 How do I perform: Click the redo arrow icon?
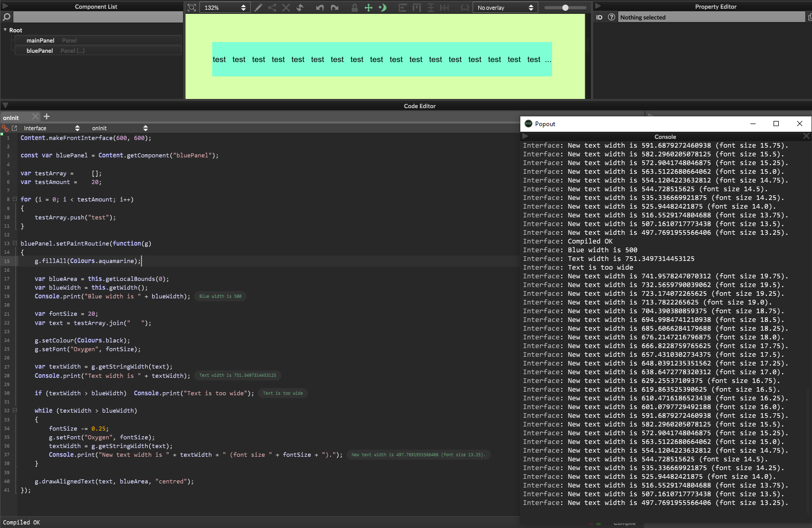(335, 8)
